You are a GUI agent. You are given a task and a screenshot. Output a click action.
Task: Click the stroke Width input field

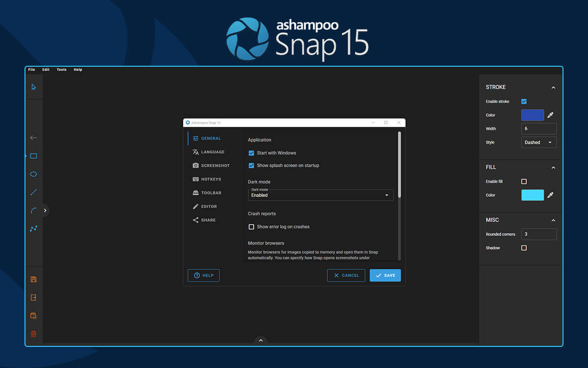(x=539, y=129)
